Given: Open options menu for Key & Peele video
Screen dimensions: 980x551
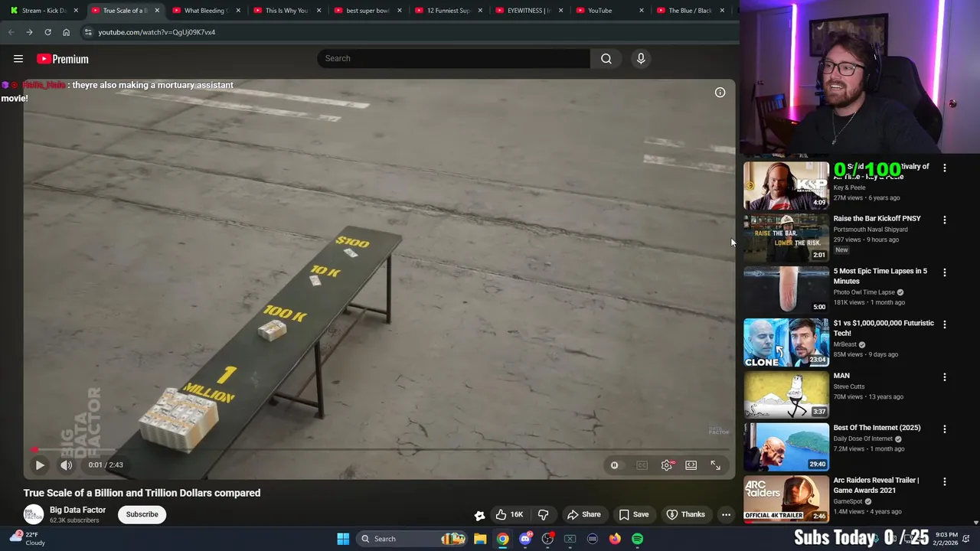Looking at the screenshot, I should (x=944, y=168).
